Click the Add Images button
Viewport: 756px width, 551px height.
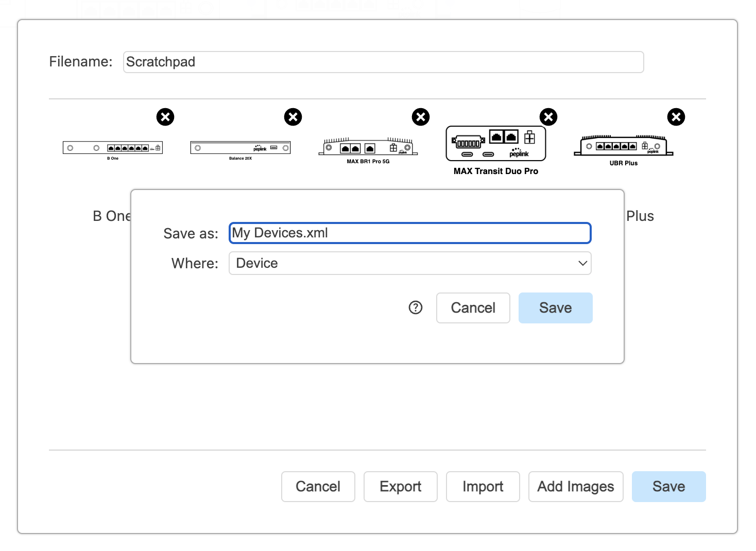point(576,487)
